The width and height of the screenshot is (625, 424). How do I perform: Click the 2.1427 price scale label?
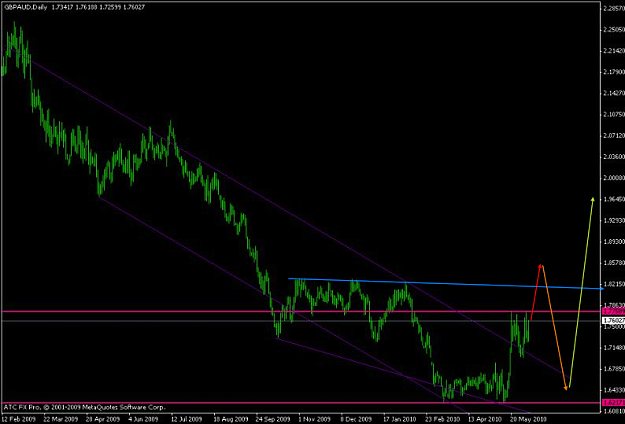614,93
